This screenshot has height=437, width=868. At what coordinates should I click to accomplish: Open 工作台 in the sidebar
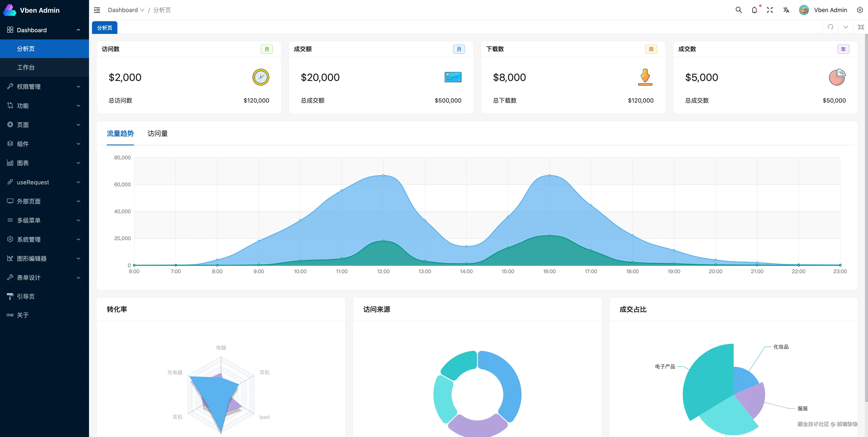pos(26,67)
